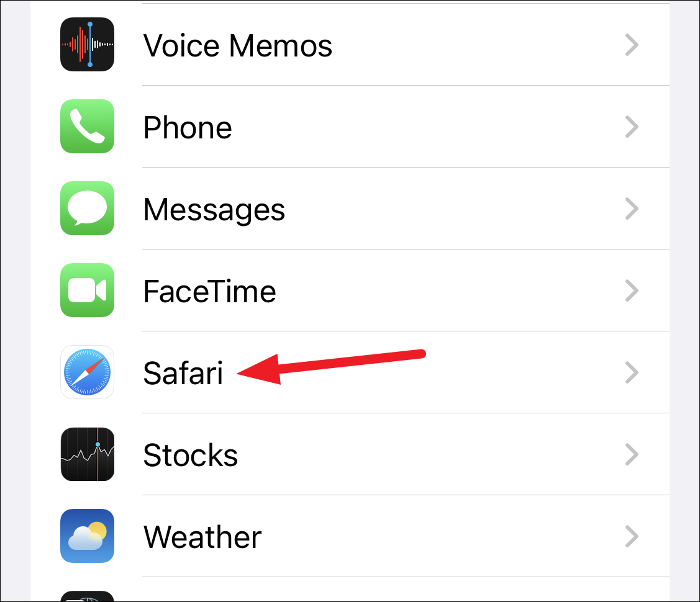Viewport: 700px width, 602px height.
Task: Tap the Weather cloud icon
Action: [87, 536]
